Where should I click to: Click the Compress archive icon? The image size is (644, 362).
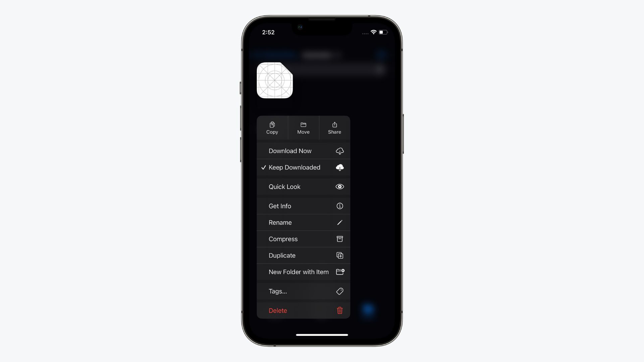(340, 239)
